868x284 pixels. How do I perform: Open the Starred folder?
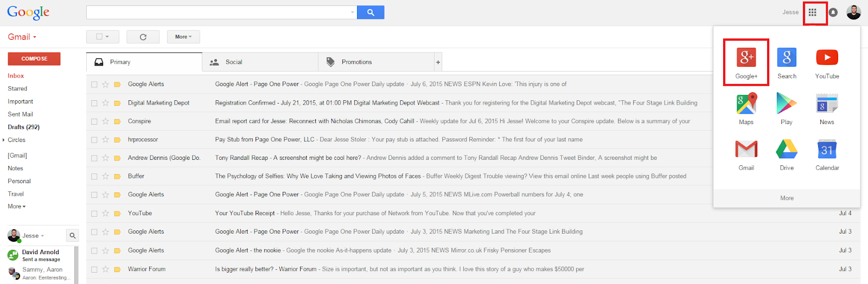(17, 89)
